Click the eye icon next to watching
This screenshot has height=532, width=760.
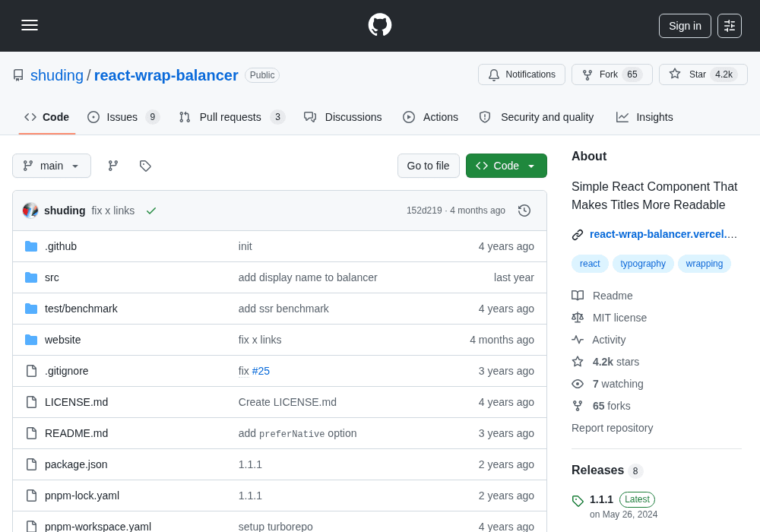(x=578, y=385)
